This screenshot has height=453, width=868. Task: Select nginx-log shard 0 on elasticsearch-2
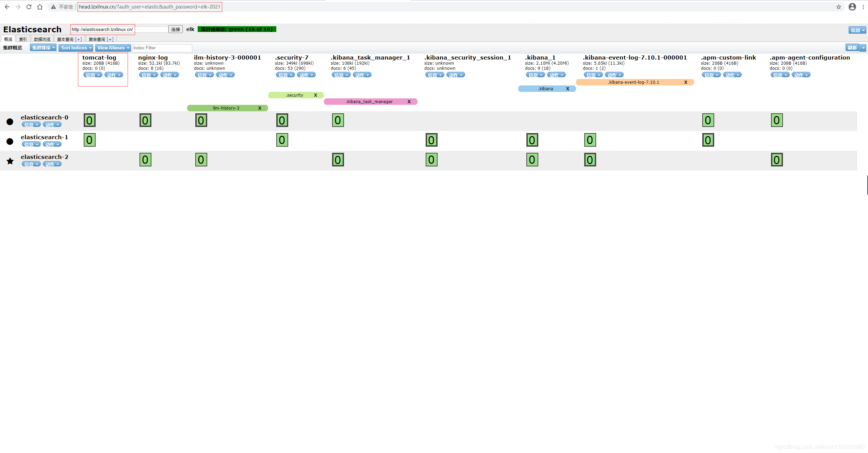coord(145,160)
